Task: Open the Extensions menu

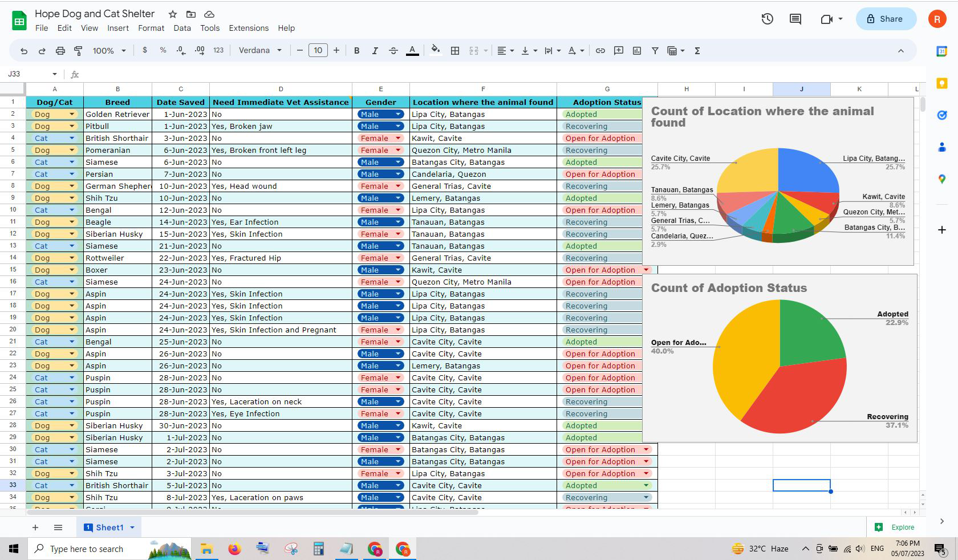Action: click(249, 28)
